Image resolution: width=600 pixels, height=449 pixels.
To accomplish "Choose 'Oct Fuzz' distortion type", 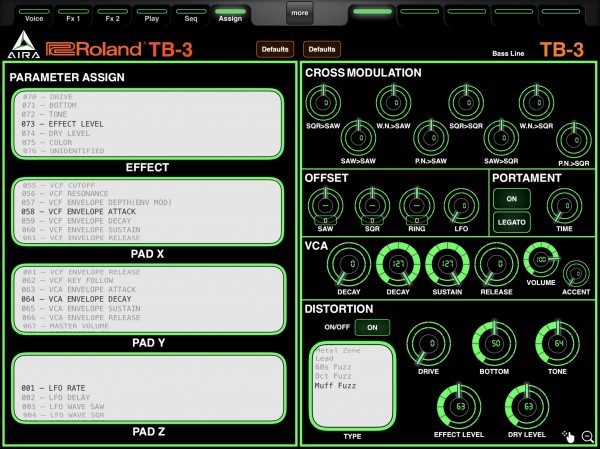I will pos(333,376).
